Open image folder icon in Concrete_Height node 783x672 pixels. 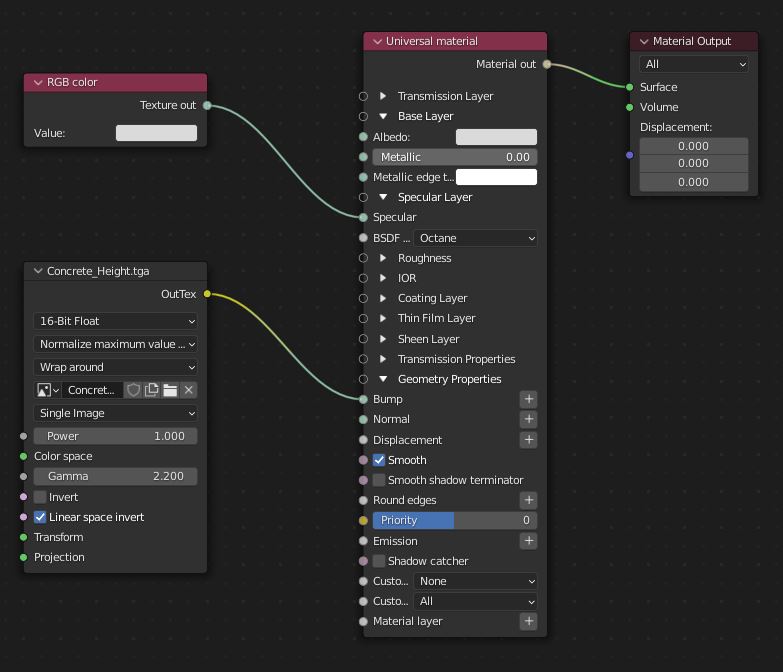170,390
